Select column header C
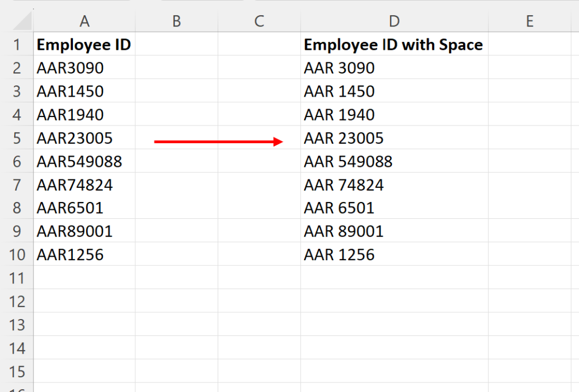Screen dimensions: 579x392 click(259, 21)
